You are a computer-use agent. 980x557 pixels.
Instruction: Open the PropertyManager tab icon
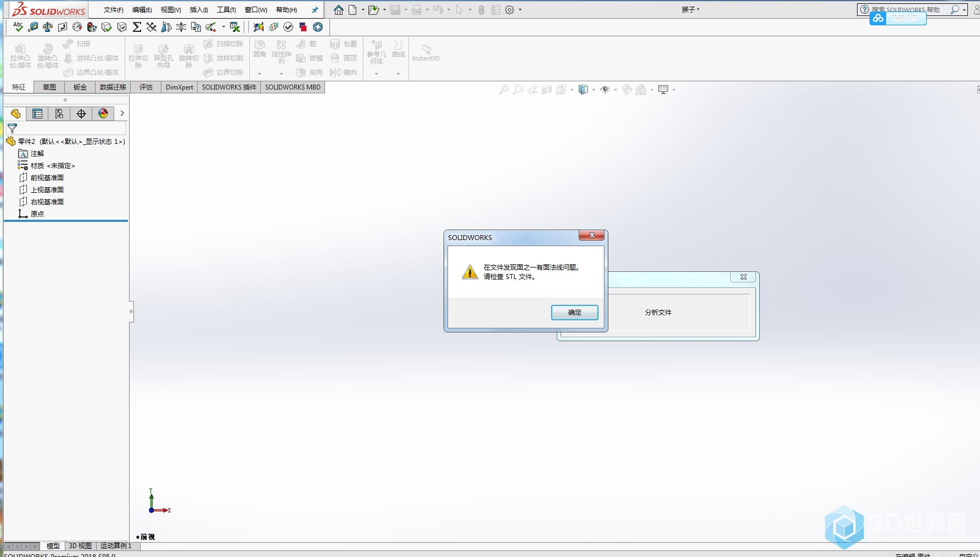click(37, 114)
